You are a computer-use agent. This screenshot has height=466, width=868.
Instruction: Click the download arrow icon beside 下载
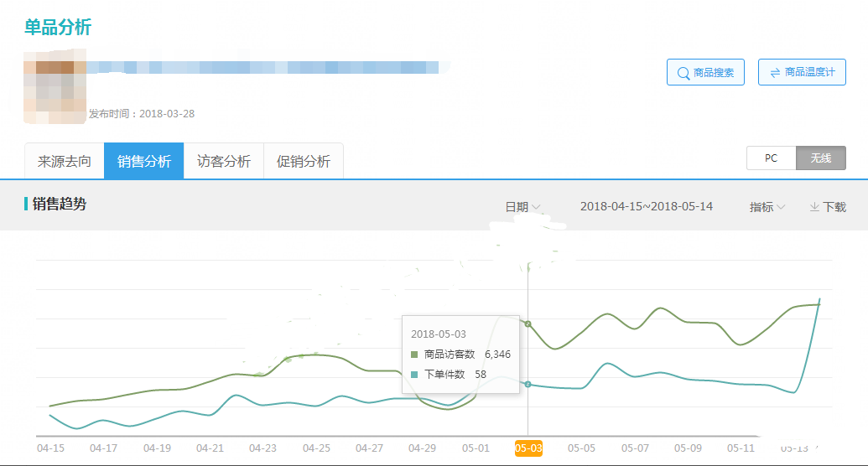tap(813, 207)
